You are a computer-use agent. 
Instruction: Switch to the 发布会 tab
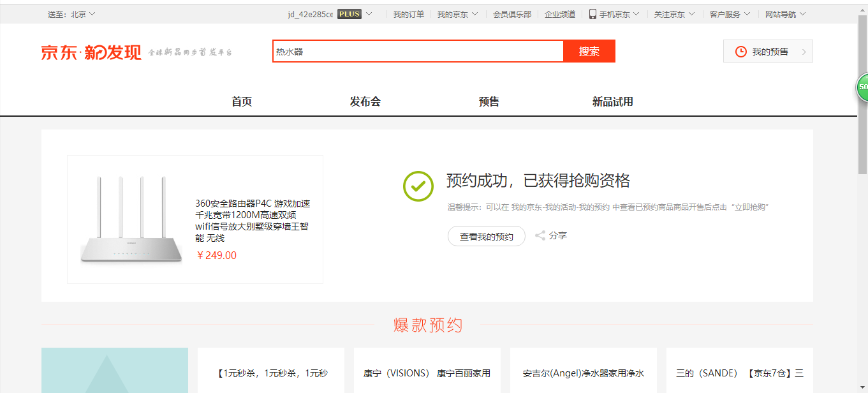365,101
